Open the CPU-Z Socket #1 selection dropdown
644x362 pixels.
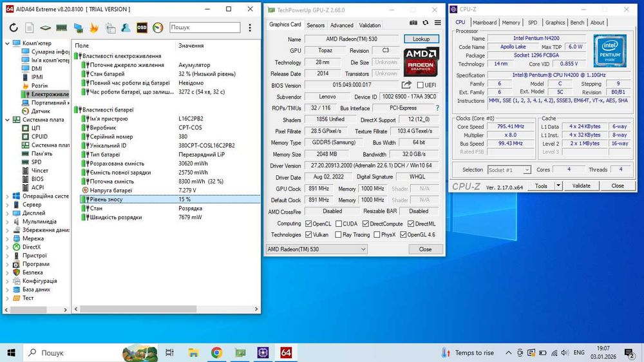pyautogui.click(x=509, y=169)
